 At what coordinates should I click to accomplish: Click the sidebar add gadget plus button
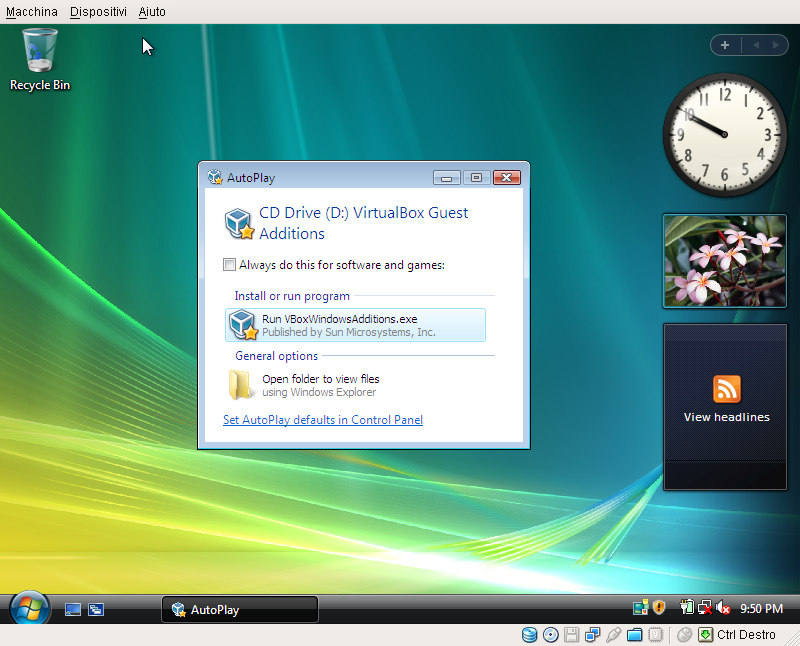(x=725, y=45)
